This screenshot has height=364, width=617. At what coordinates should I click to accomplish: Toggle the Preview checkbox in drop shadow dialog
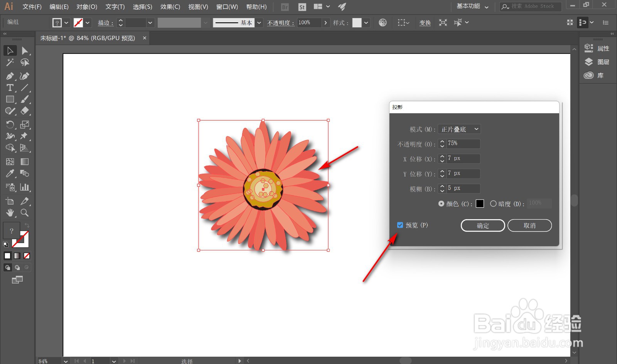pyautogui.click(x=400, y=225)
